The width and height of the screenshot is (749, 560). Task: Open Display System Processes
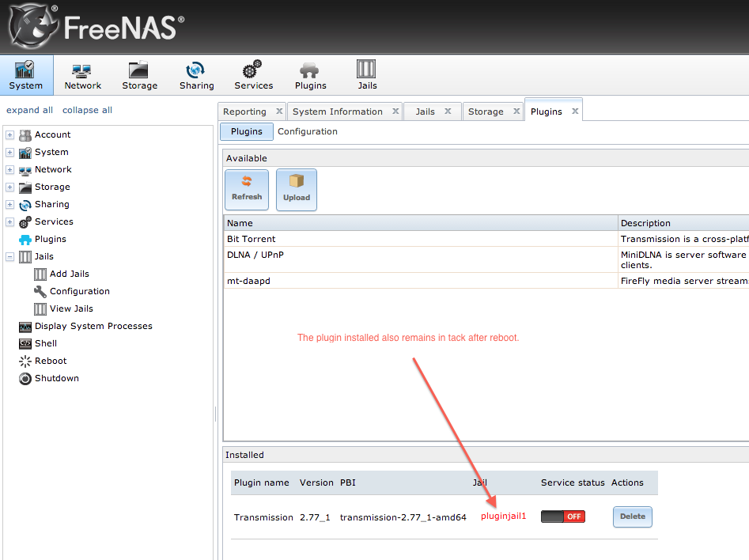[x=93, y=327]
